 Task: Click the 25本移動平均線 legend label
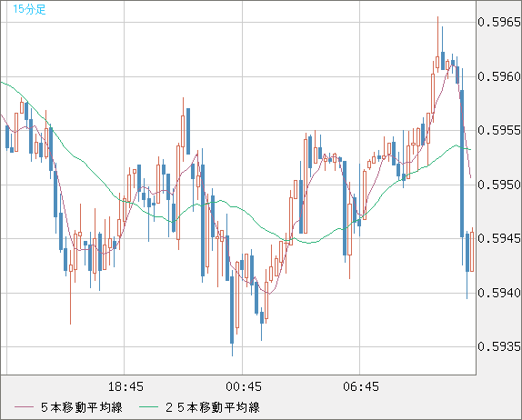pyautogui.click(x=213, y=407)
